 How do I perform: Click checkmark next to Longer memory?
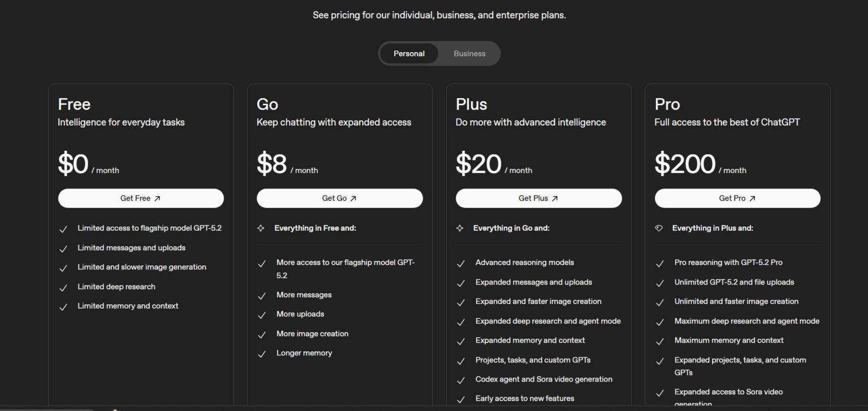(x=262, y=354)
